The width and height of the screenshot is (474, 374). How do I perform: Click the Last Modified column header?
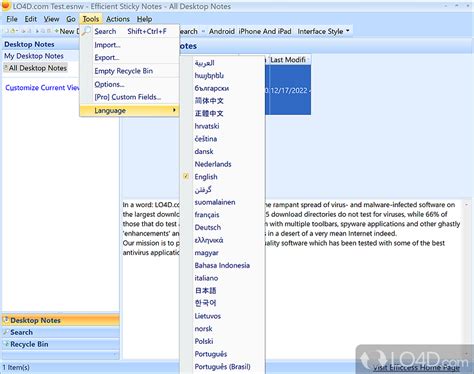click(x=289, y=60)
